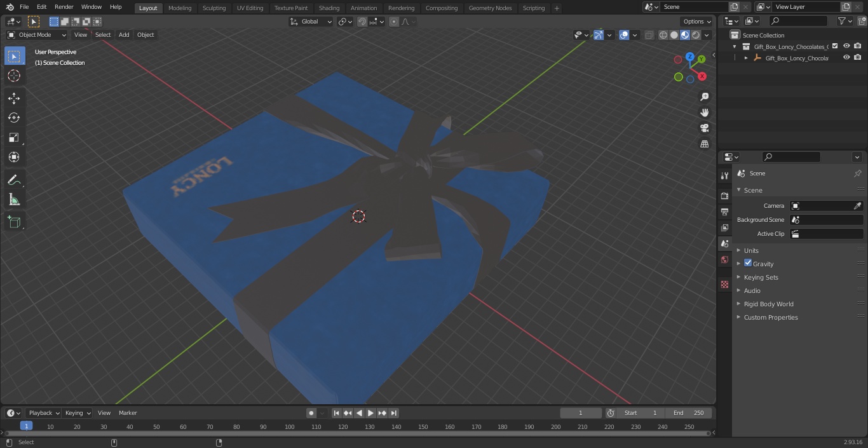Click the timeline End frame field

689,413
